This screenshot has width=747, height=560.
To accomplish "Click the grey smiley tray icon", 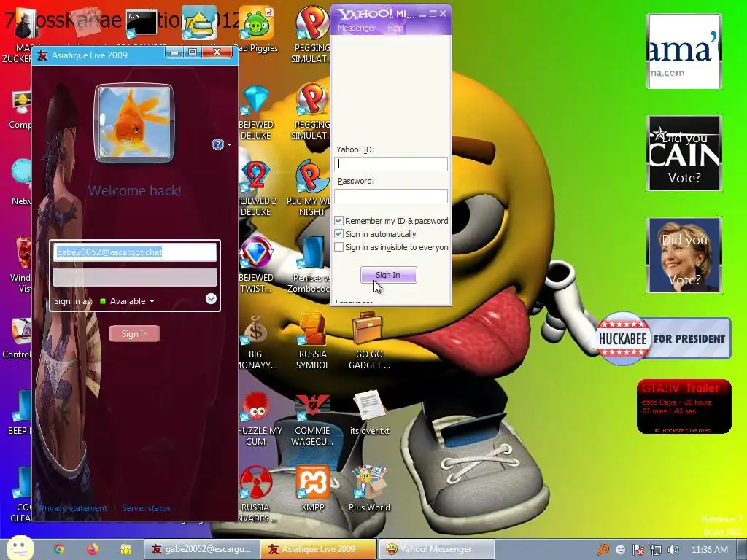I will 621,550.
